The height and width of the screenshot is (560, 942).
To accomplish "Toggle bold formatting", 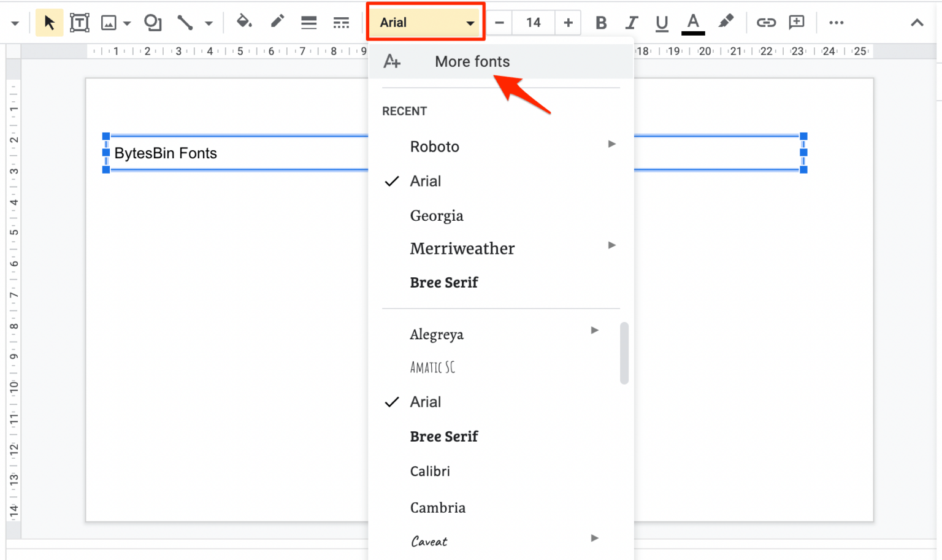I will click(600, 22).
